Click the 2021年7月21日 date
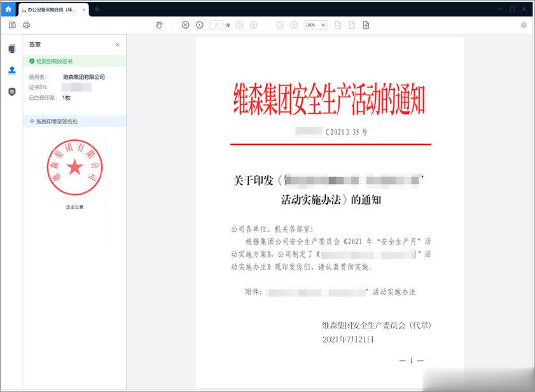Viewport: 535px width, 392px height. tap(348, 339)
